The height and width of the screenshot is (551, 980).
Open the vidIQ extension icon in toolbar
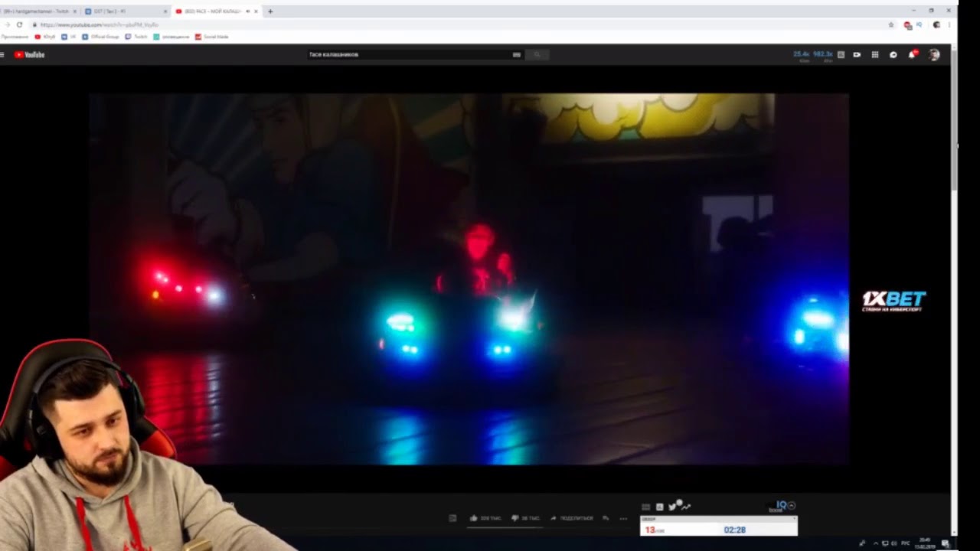(x=920, y=24)
